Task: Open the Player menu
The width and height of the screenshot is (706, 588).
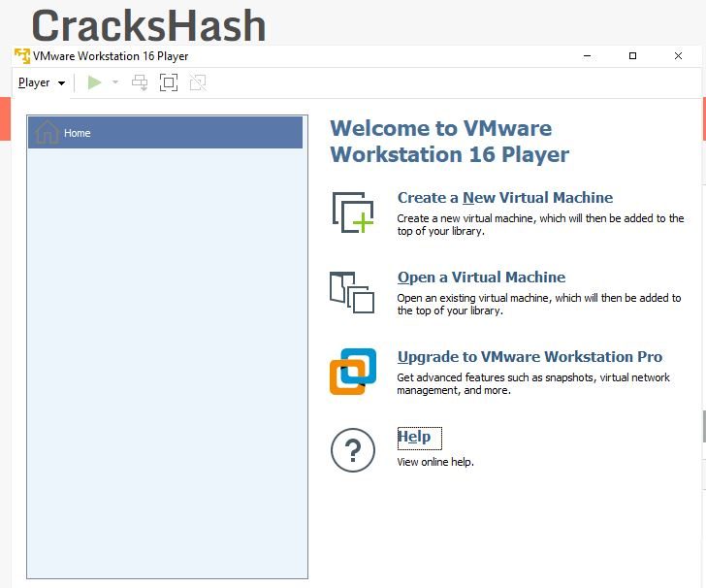Action: point(42,83)
